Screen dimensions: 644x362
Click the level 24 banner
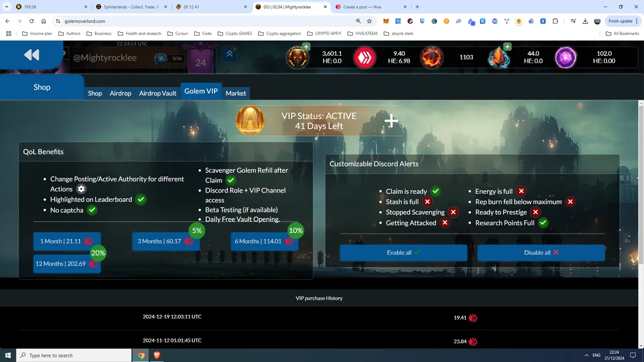tap(201, 60)
